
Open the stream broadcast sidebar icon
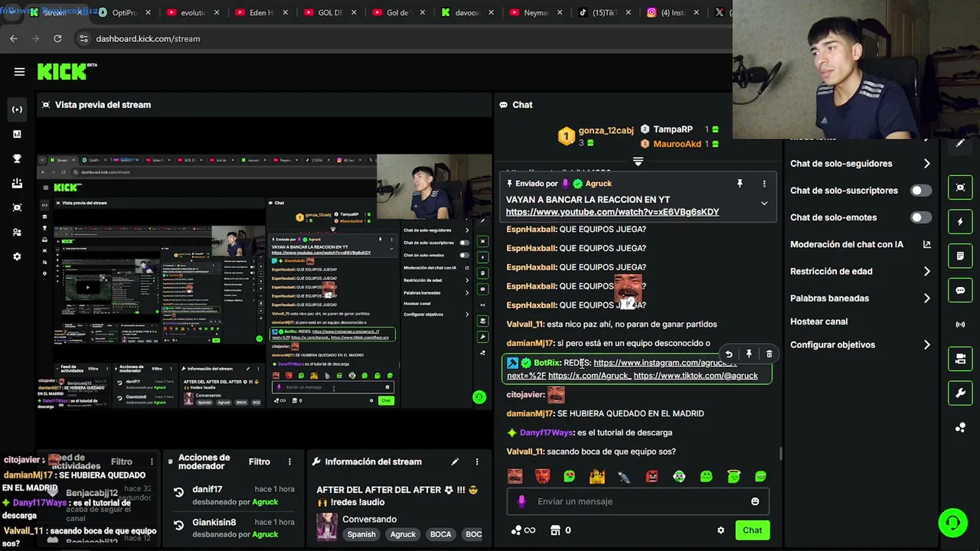click(x=17, y=109)
